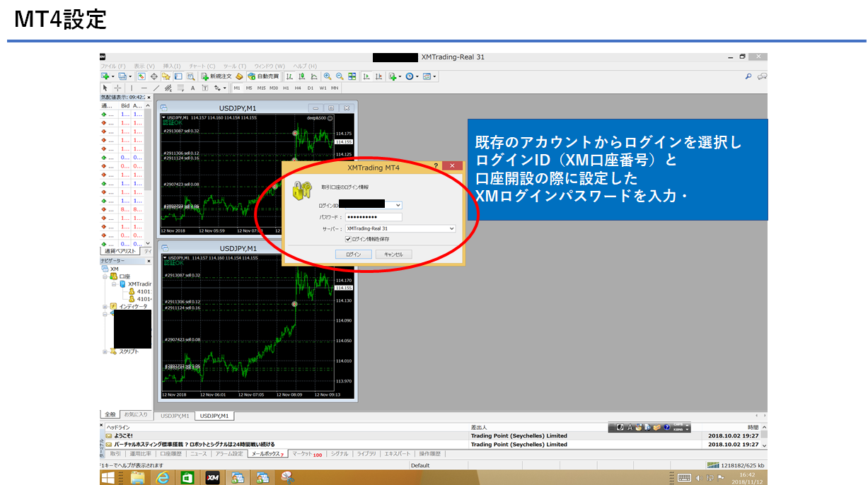
Task: Toggle the Terminal window icon
Action: point(178,76)
